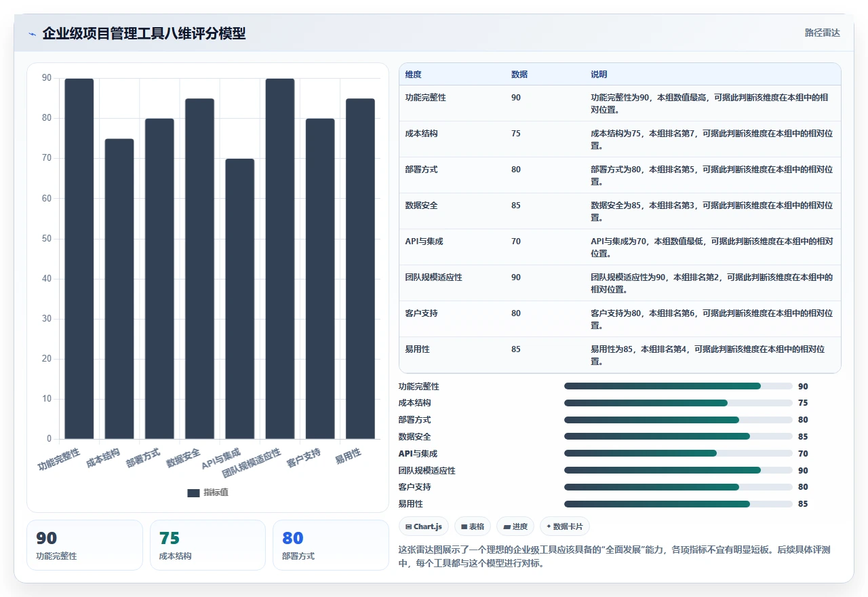Screen dimensions: 868x597
Task: Toggle the 指标值 legend item
Action: click(x=208, y=493)
